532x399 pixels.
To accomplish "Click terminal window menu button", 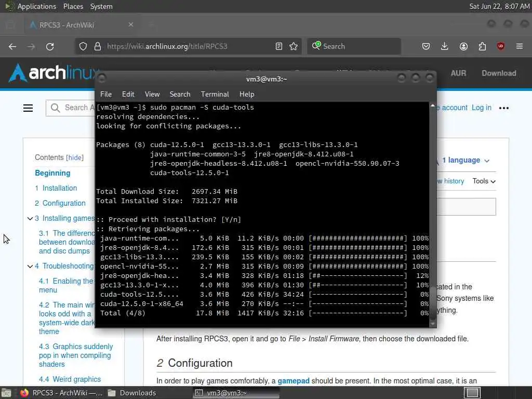I will [x=101, y=78].
